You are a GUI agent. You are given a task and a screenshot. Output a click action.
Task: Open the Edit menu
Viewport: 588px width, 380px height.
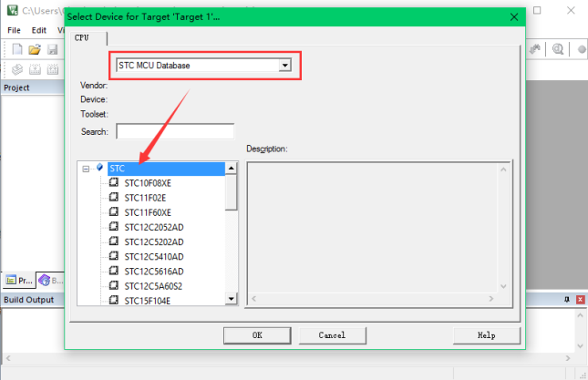tap(38, 30)
